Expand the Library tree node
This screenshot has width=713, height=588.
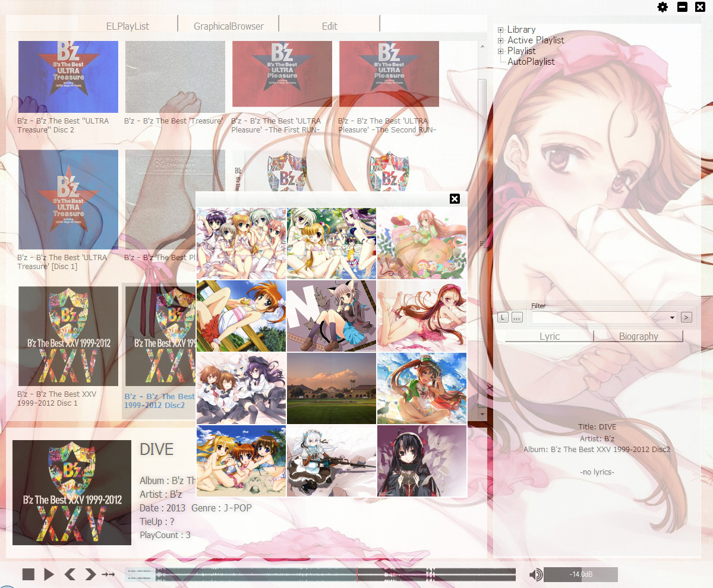pos(501,30)
